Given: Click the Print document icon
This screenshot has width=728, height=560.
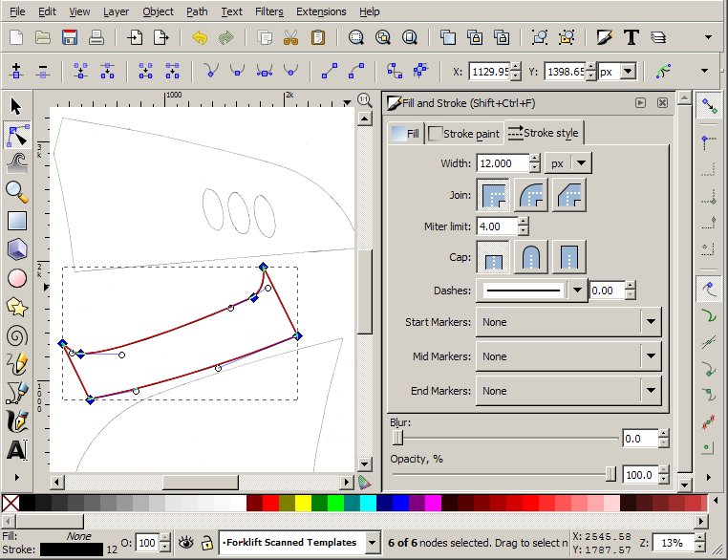Looking at the screenshot, I should 96,38.
